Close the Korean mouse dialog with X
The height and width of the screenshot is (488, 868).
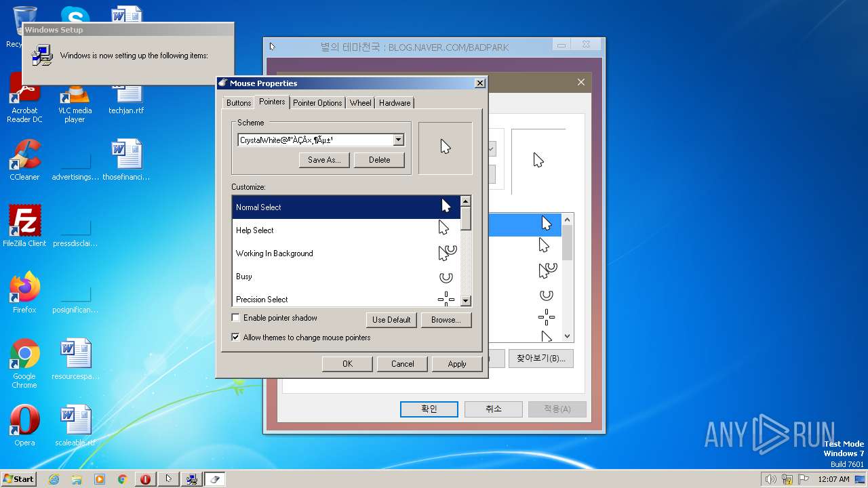[581, 82]
